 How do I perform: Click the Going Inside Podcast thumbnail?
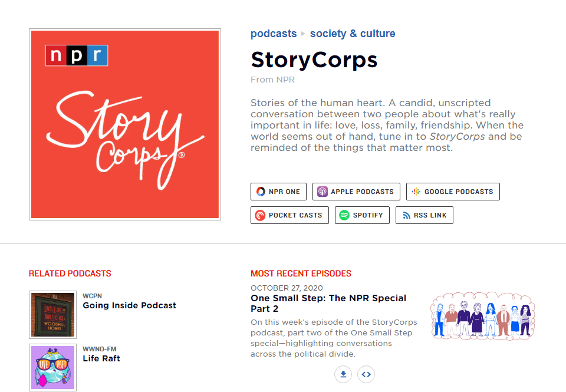click(52, 314)
